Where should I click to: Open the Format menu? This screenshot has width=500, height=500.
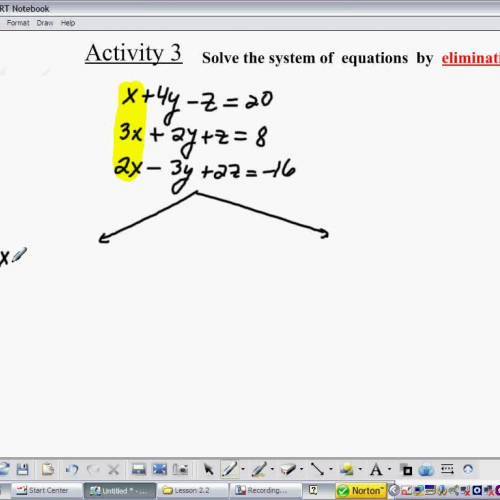coord(18,23)
